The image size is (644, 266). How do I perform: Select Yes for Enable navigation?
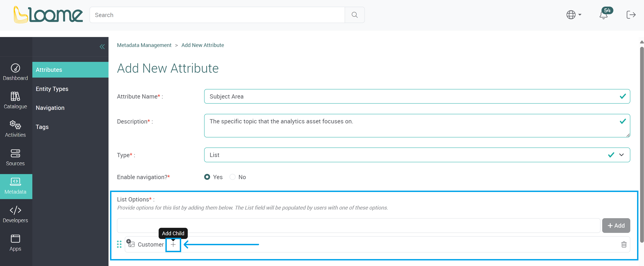(207, 177)
